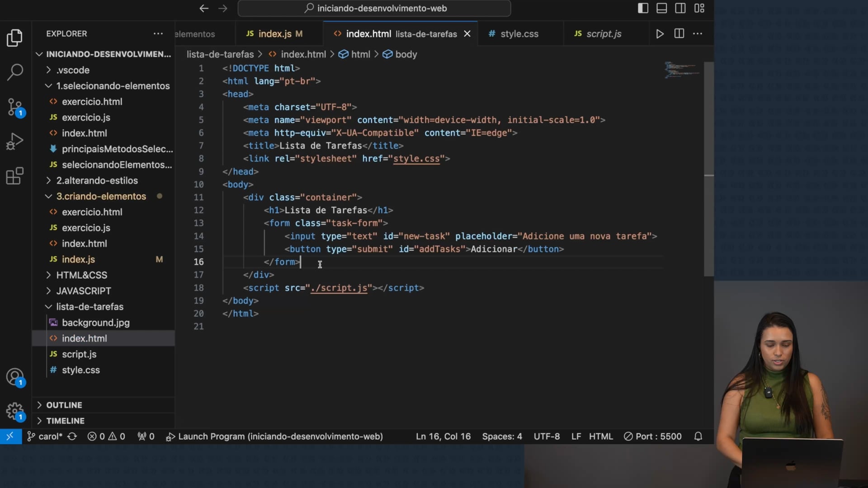Click the Accounts icon in activity bar
The image size is (868, 488).
tap(15, 377)
